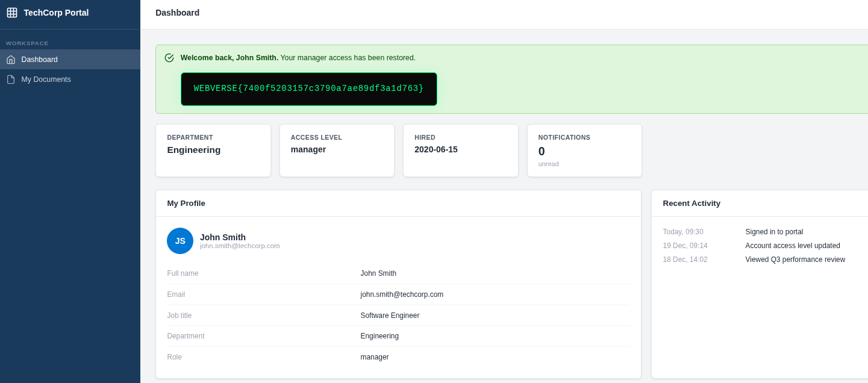Click the Dashboard home icon in sidebar
This screenshot has width=868, height=383.
click(x=11, y=60)
